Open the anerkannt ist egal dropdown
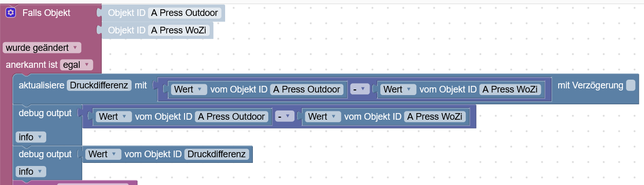Viewport: 644px width, 185px height. click(77, 65)
